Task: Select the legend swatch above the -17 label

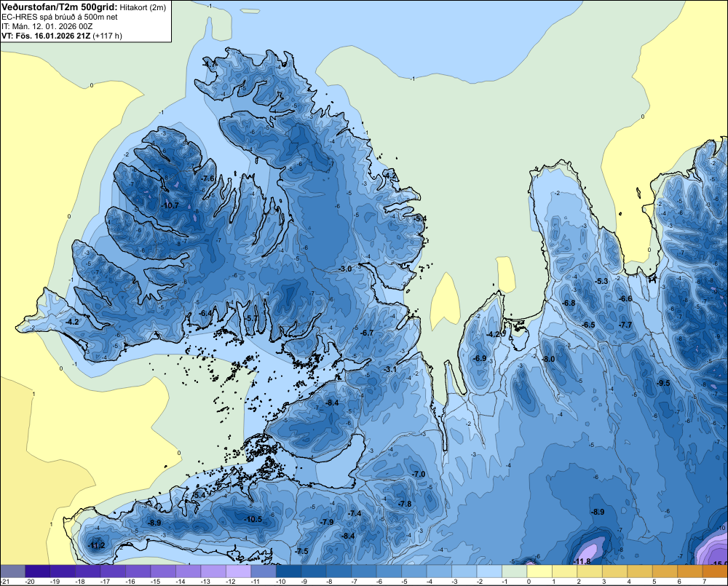Action: coord(113,571)
